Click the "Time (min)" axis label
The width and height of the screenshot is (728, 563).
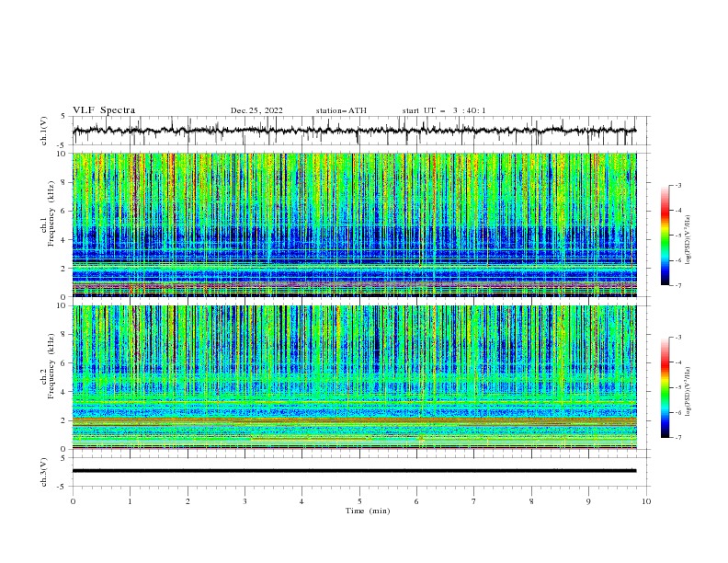pyautogui.click(x=368, y=511)
